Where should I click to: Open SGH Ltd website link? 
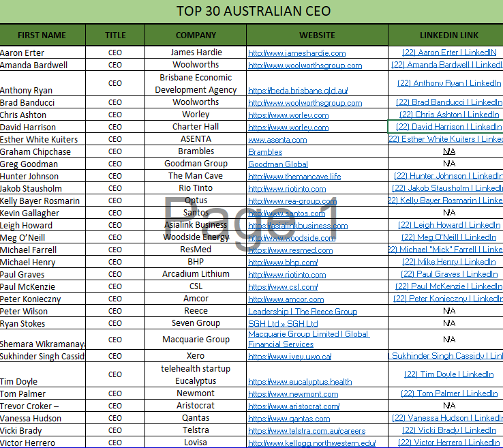coord(283,324)
